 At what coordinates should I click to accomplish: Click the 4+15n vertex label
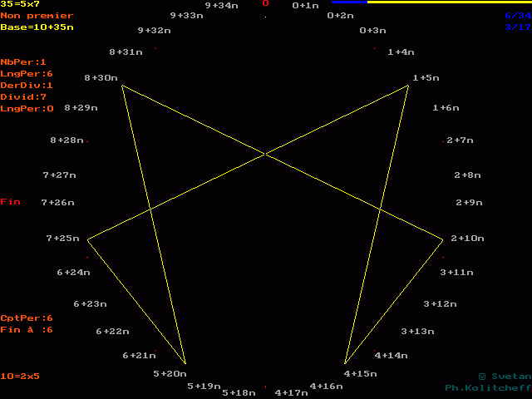(361, 374)
